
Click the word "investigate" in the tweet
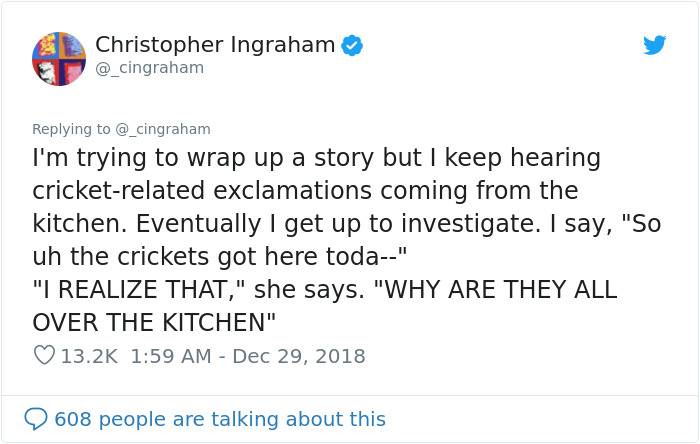tap(471, 224)
